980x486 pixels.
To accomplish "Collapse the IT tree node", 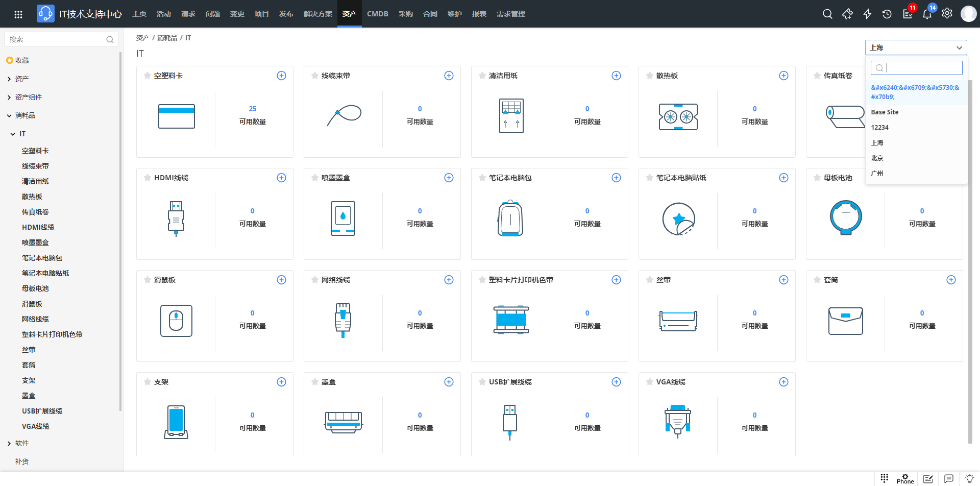I will click(13, 134).
